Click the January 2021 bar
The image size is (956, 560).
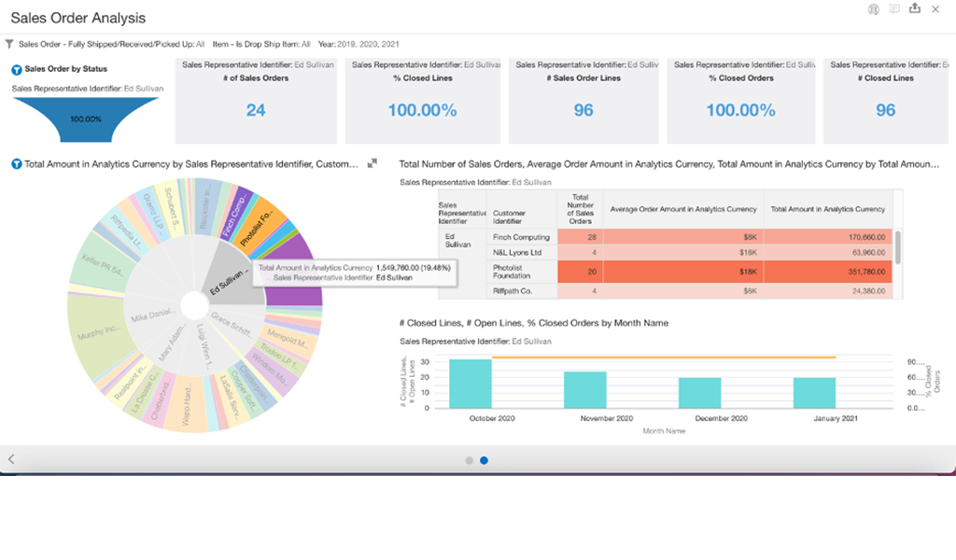point(814,393)
